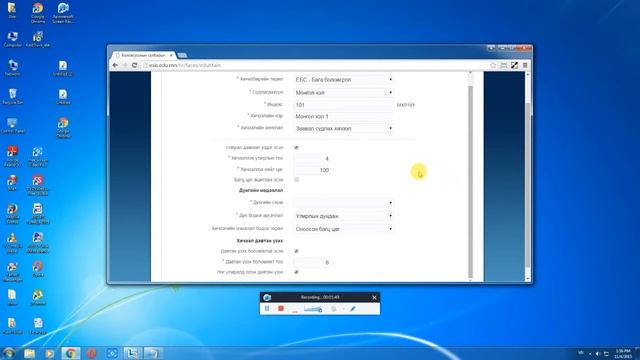The width and height of the screenshot is (640, 360).
Task: Open Control Panel desktop shortcut
Action: point(12,126)
